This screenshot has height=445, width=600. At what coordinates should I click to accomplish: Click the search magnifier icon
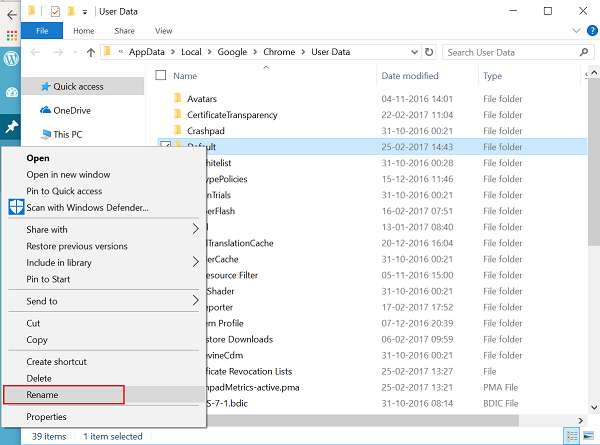pyautogui.click(x=584, y=52)
